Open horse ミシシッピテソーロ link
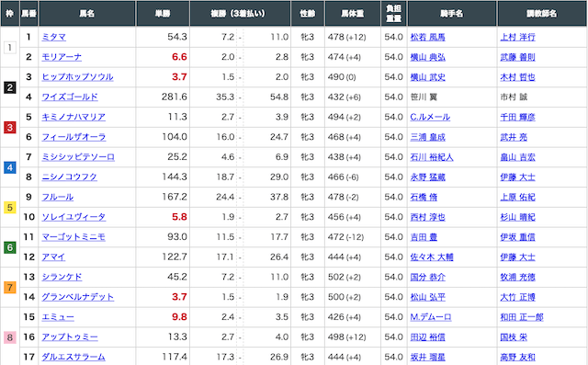The image size is (588, 365). tap(78, 157)
